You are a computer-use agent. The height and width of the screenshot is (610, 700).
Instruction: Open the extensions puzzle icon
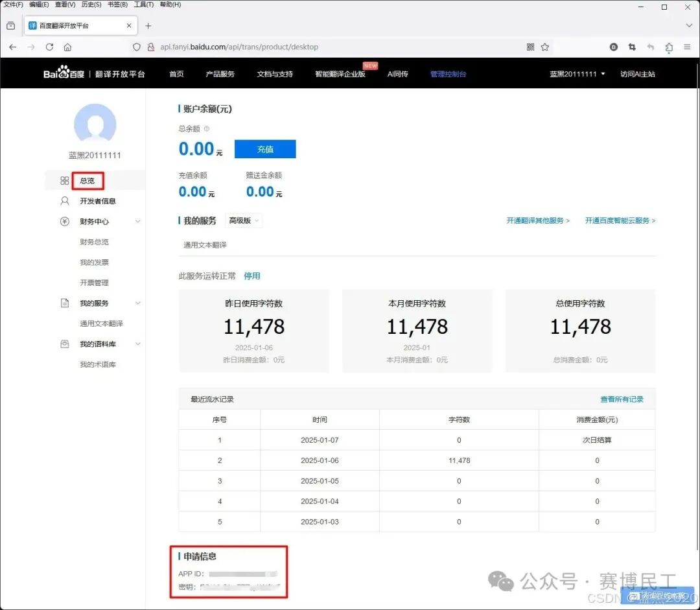(669, 47)
